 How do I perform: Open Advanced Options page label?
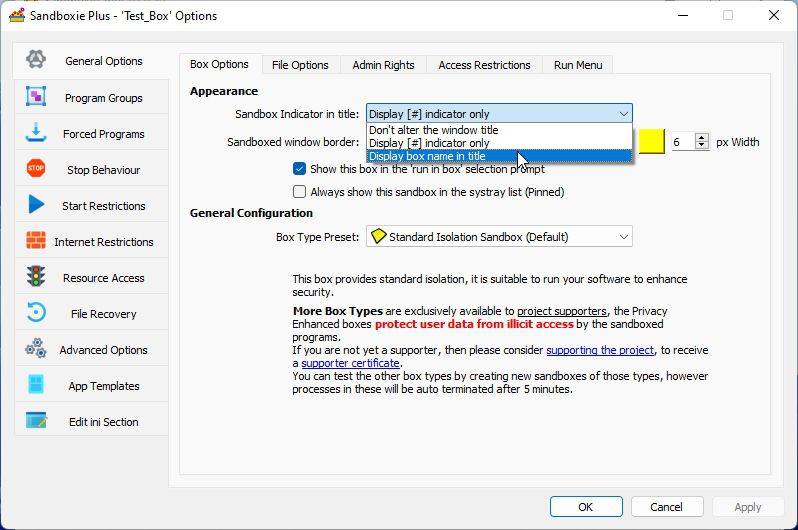coord(104,350)
